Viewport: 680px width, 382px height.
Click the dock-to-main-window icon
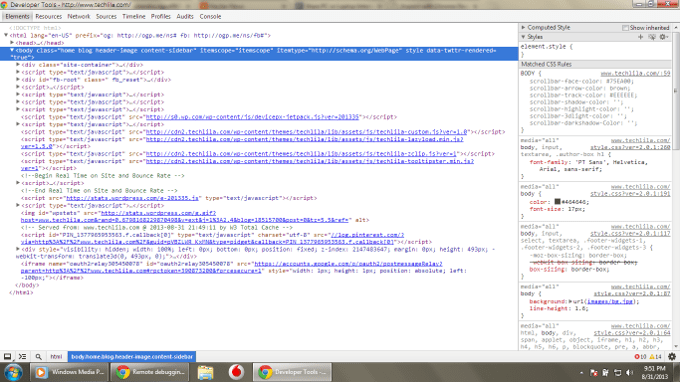7,356
